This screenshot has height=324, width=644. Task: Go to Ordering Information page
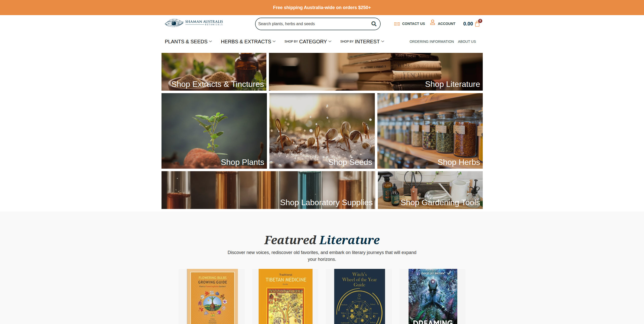click(431, 42)
